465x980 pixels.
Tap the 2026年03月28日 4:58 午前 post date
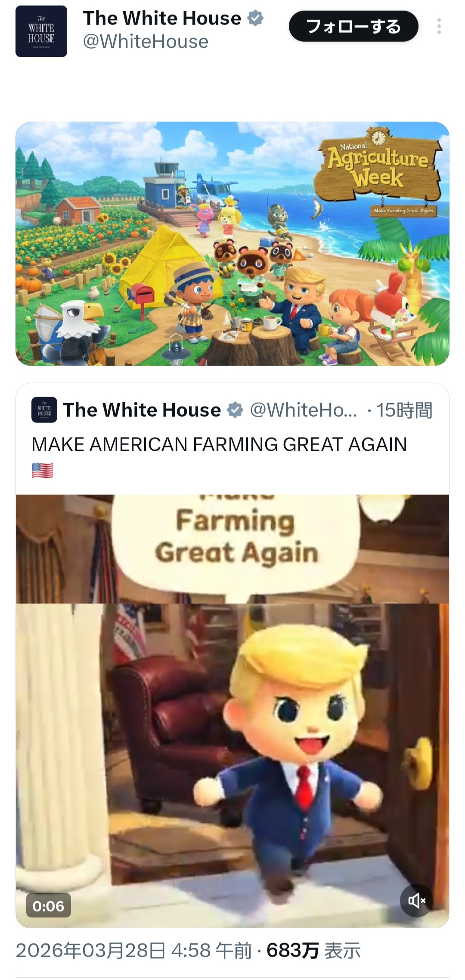pos(134,951)
